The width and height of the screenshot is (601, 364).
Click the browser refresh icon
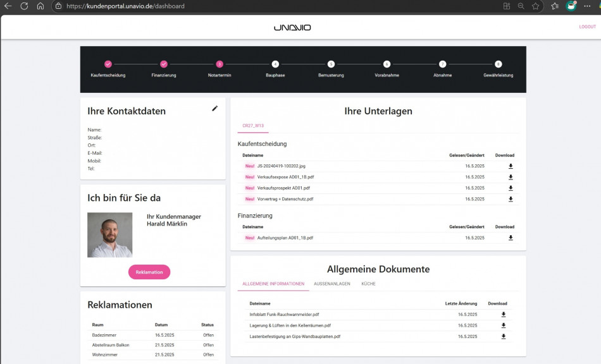click(x=23, y=6)
